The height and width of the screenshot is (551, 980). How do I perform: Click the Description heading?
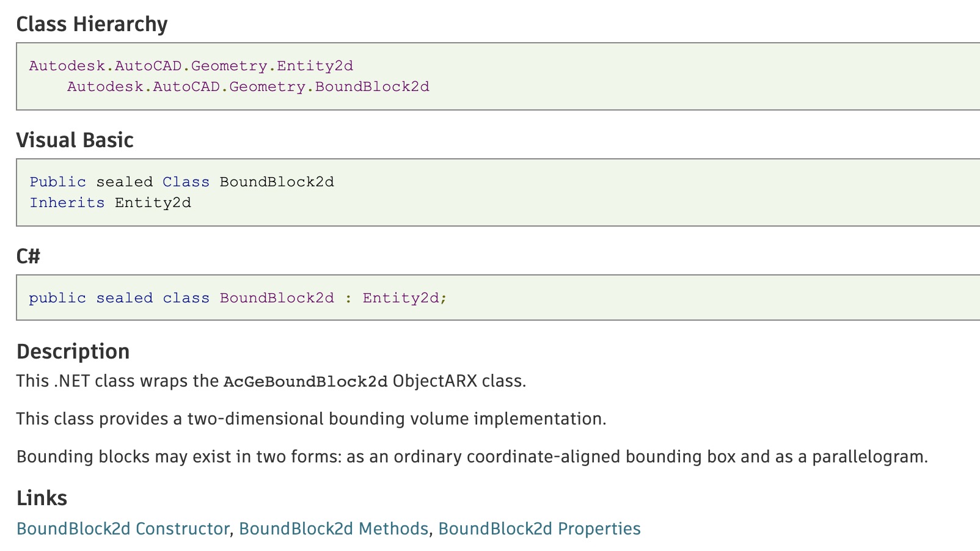coord(73,352)
